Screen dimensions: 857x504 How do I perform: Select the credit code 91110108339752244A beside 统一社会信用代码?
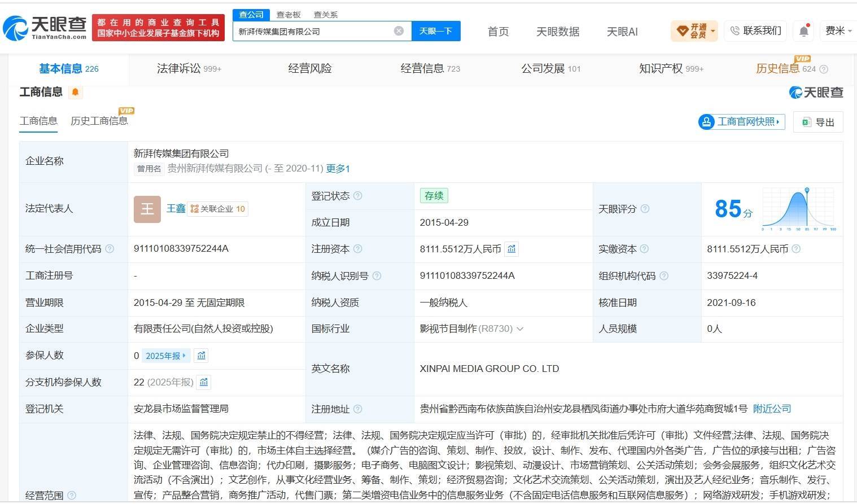coord(181,249)
